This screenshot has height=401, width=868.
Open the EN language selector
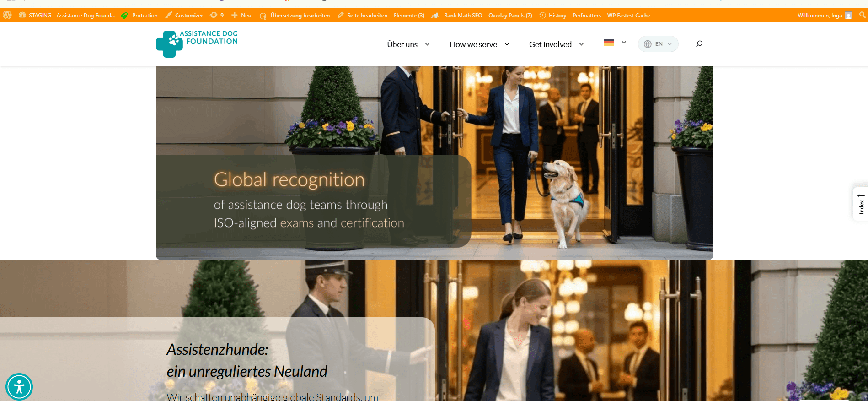click(x=658, y=44)
